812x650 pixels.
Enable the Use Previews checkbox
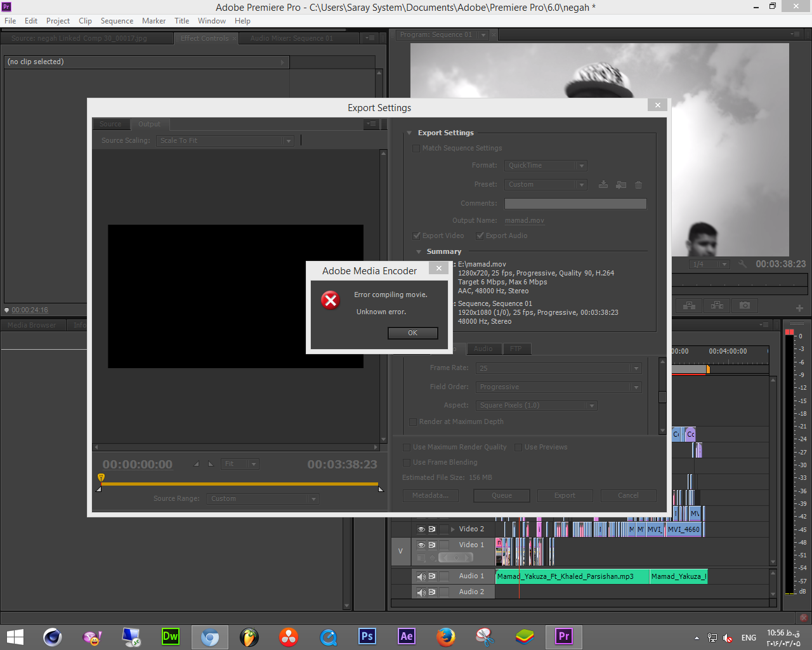(x=518, y=448)
